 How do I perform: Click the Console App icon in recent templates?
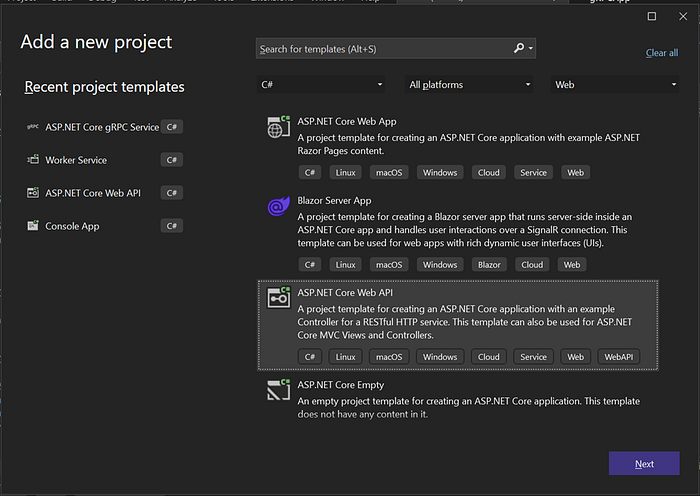click(33, 225)
